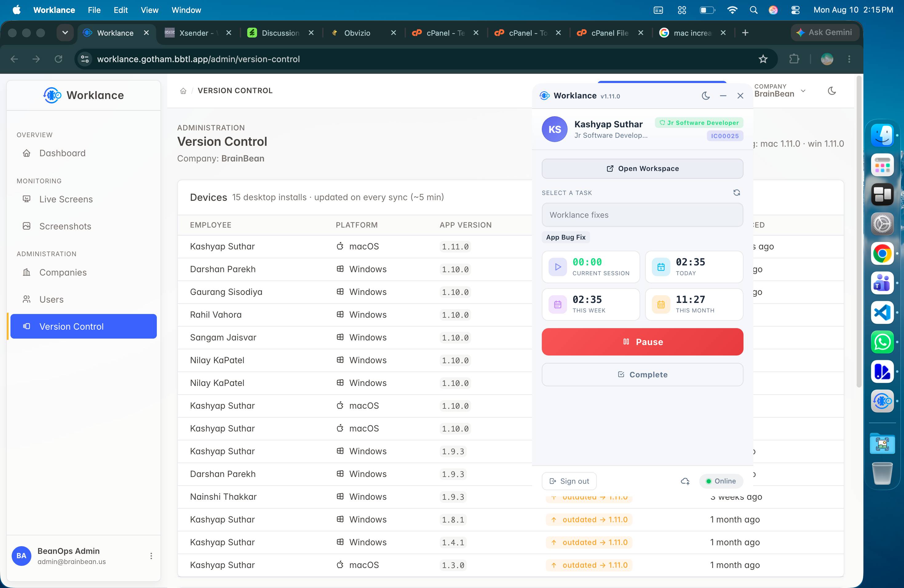Screen dimensions: 904x588
Task: Click the refresh tasks icon beside Select a Task
Action: coord(736,193)
